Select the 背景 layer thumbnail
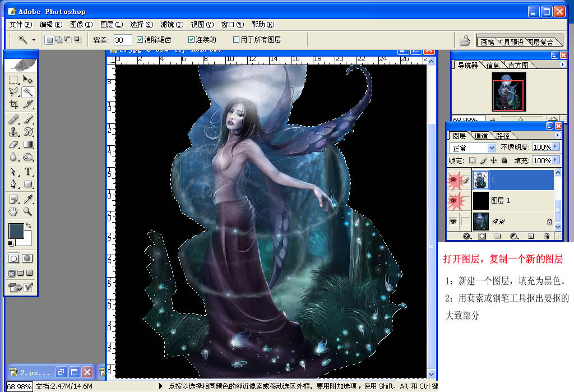Screen dimensions: 574x392 click(x=481, y=222)
